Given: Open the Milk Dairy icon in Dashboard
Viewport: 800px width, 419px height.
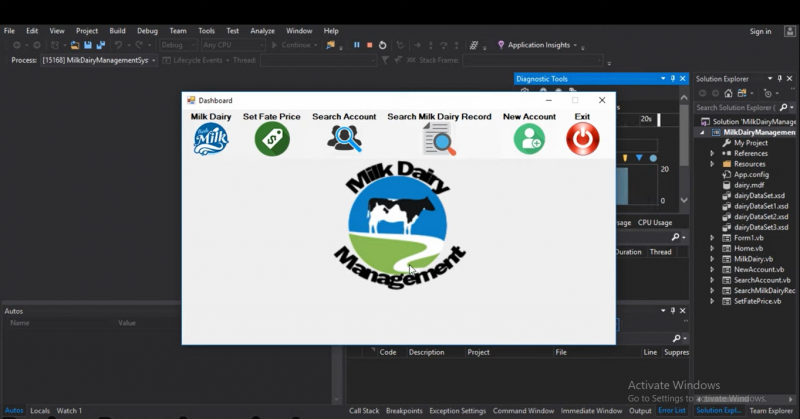Looking at the screenshot, I should (211, 139).
